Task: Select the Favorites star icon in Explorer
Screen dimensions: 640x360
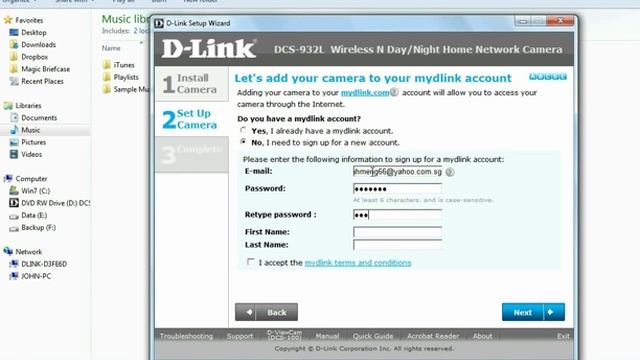Action: (8, 20)
